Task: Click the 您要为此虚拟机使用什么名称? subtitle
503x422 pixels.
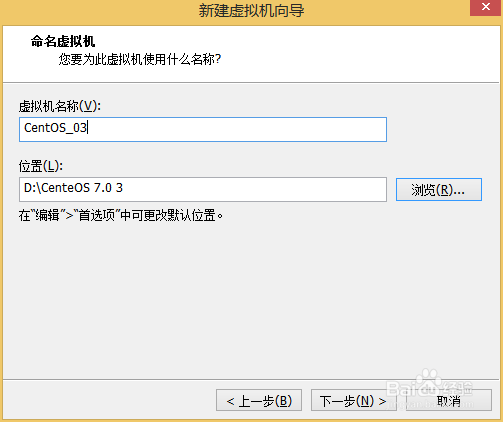Action: tap(140, 60)
